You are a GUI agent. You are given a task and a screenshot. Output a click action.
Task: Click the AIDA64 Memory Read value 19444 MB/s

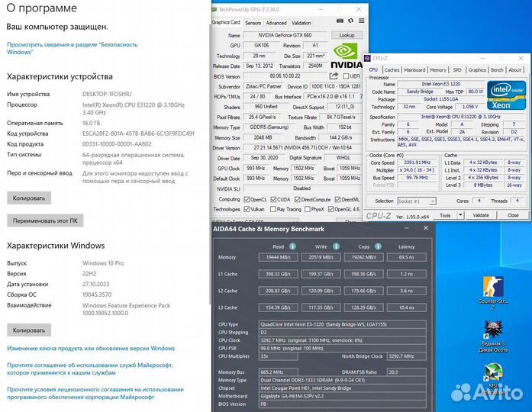point(279,257)
